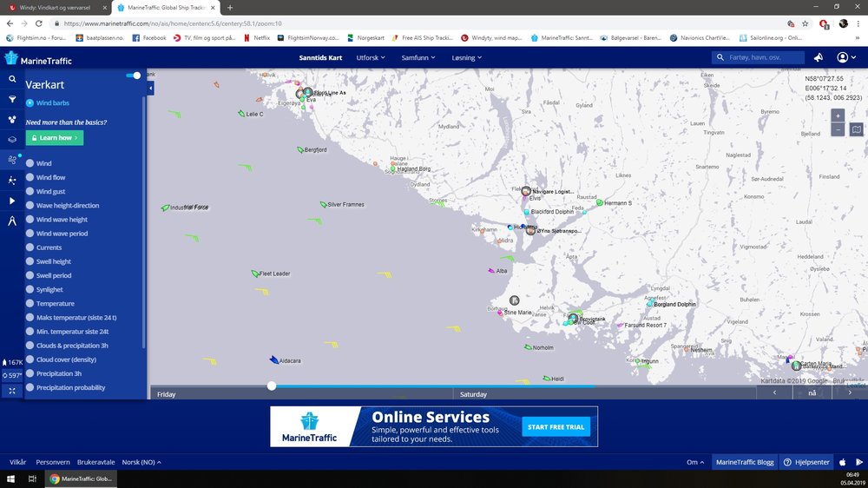
Task: Open the Norgeskart bookmark
Action: pos(366,37)
